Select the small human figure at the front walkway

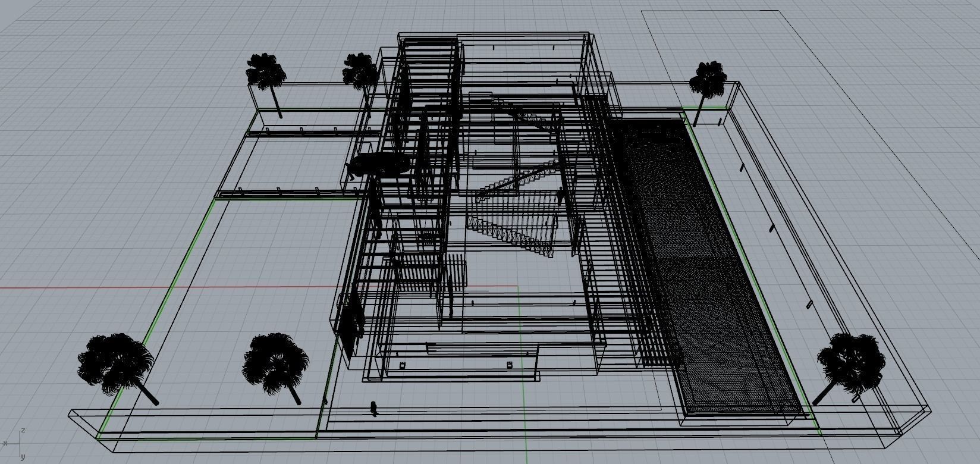coord(373,409)
